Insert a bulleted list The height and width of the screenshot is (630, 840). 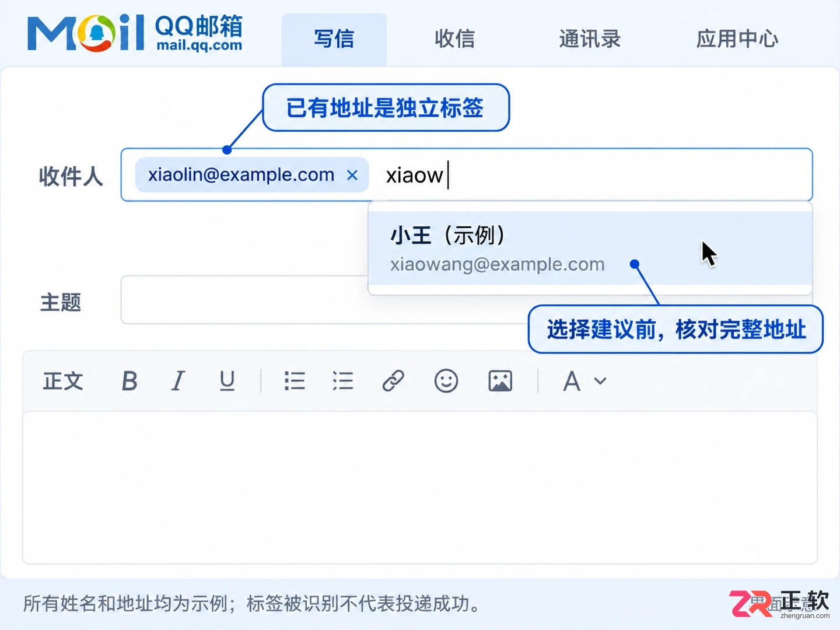pos(295,381)
